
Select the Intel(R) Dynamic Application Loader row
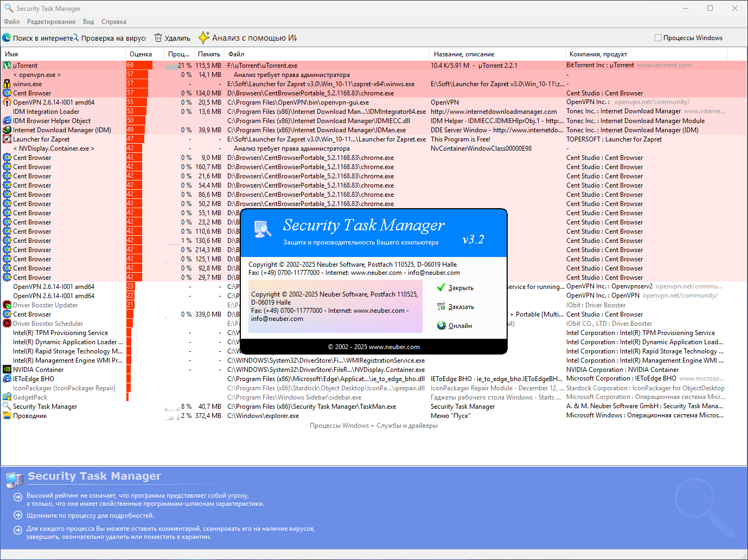click(x=374, y=342)
